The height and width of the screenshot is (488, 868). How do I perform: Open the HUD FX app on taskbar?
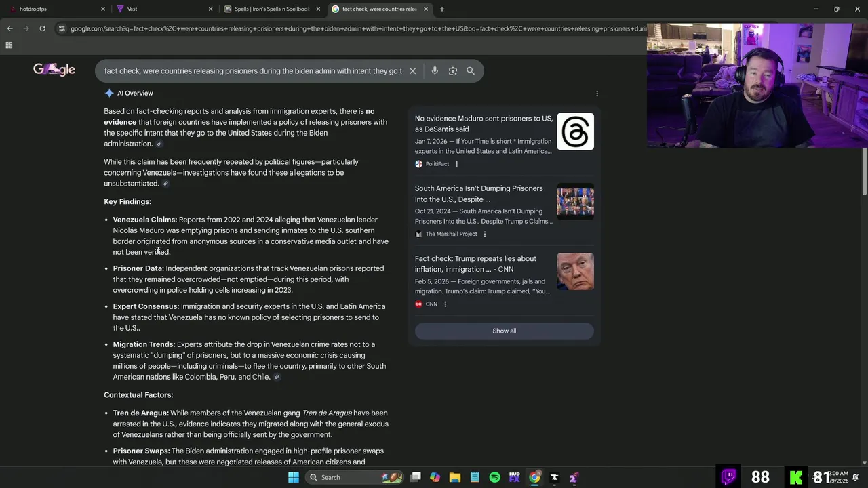click(514, 477)
